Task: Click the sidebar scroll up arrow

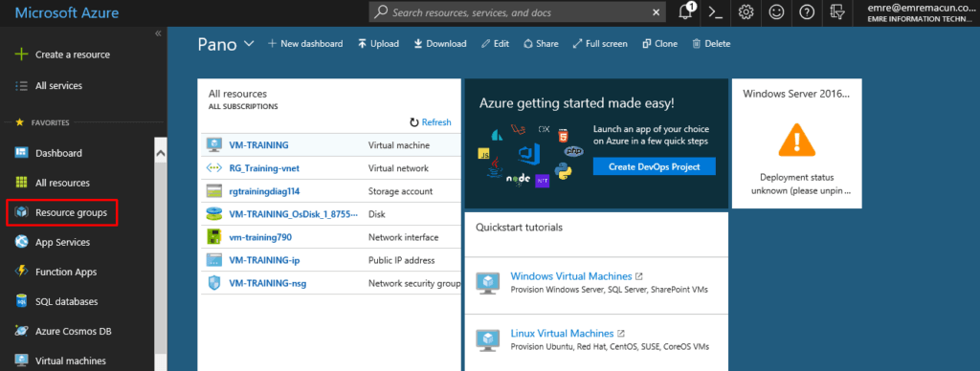Action: coord(161,153)
